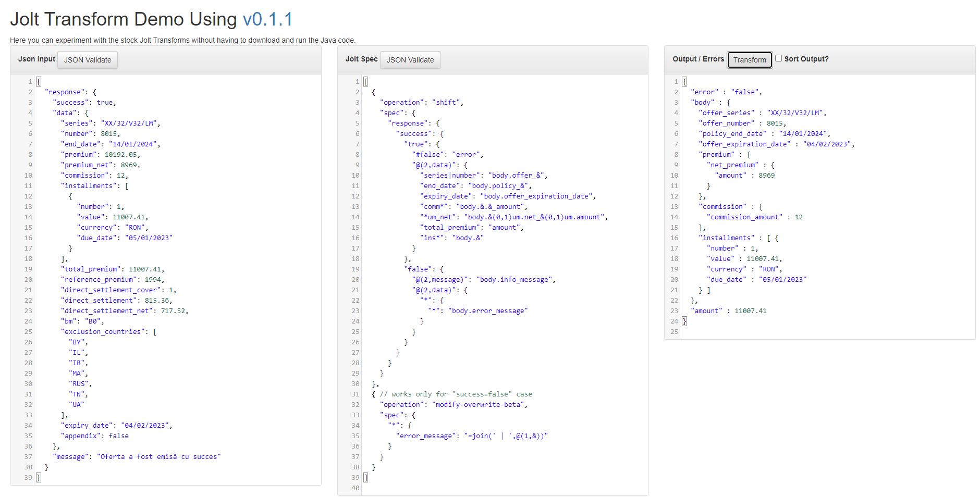The width and height of the screenshot is (980, 497).
Task: Click the "*um_net" spec mapping line
Action: click(514, 217)
